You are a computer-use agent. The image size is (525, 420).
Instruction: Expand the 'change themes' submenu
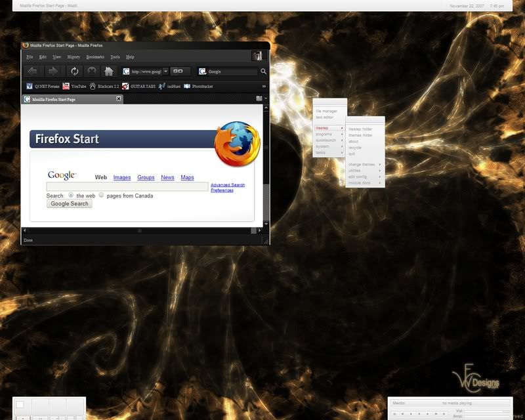coord(365,165)
